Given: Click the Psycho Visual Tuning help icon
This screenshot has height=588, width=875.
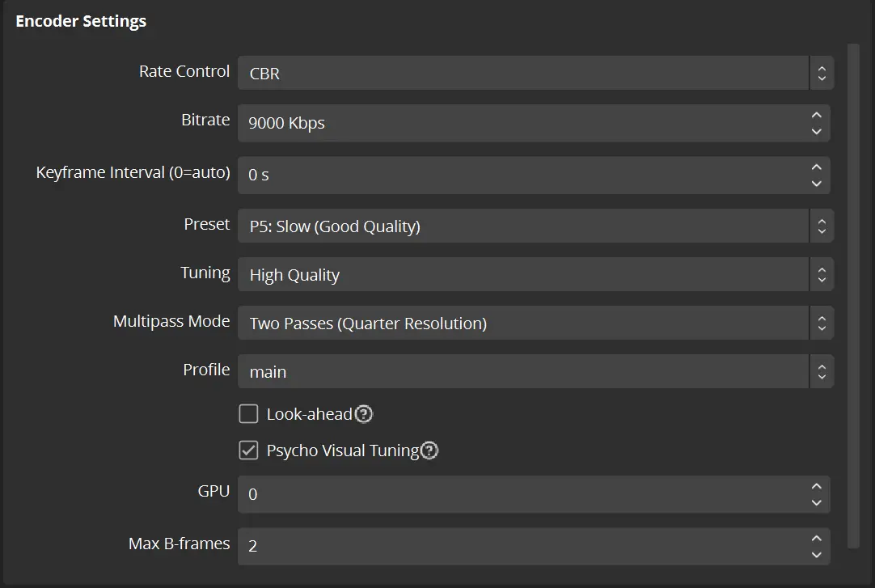Looking at the screenshot, I should point(429,451).
